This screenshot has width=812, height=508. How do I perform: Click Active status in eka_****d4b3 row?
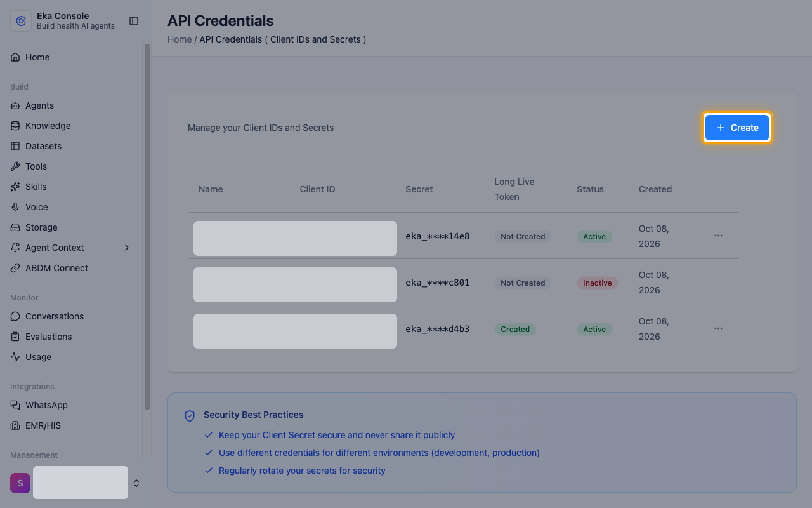click(x=594, y=329)
